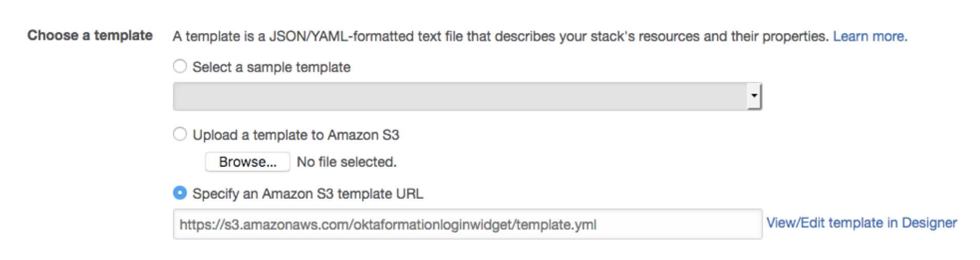Click the "Upload a template to Amazon S3" label
This screenshot has width=980, height=260.
pyautogui.click(x=296, y=135)
